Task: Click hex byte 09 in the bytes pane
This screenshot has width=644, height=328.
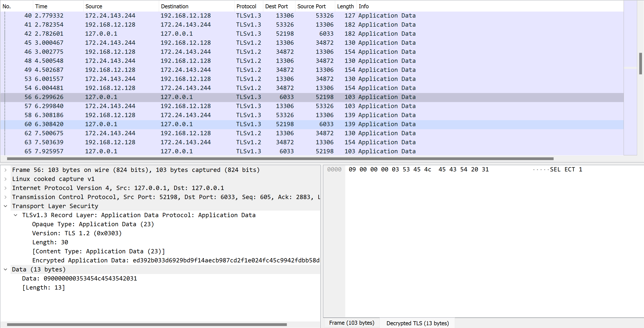Action: coord(352,169)
